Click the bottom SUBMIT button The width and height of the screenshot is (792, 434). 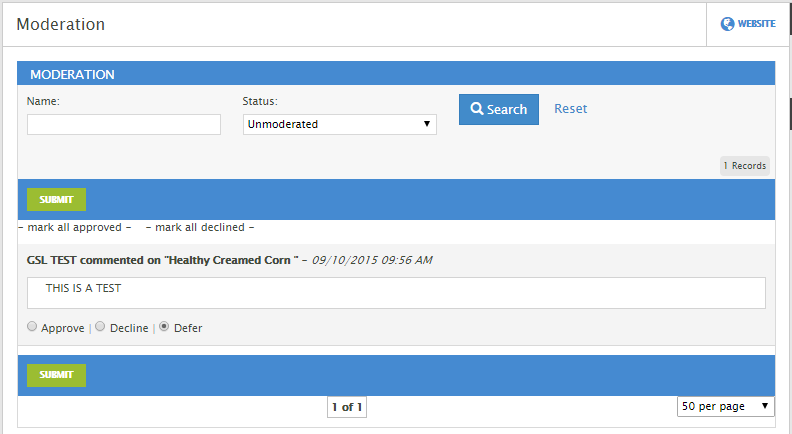click(56, 375)
